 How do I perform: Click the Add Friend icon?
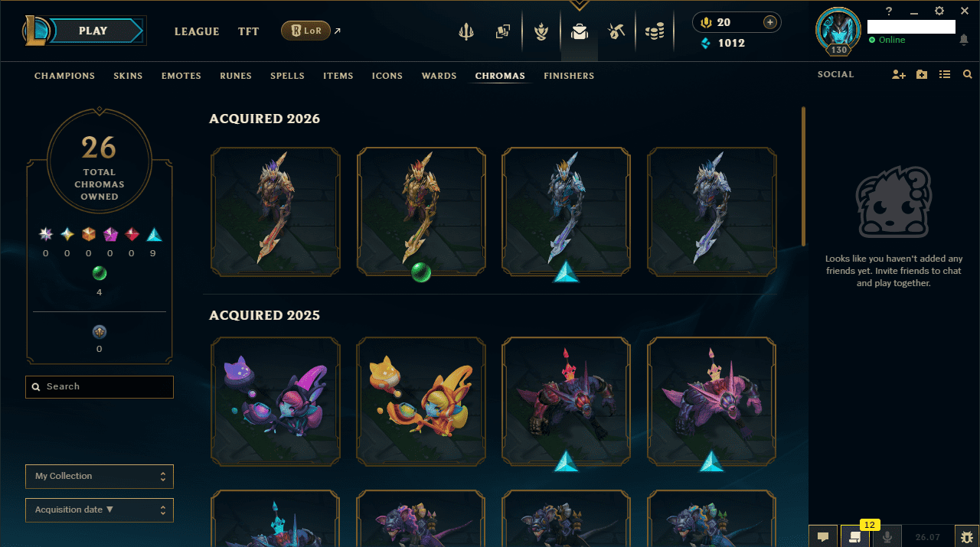tap(899, 75)
